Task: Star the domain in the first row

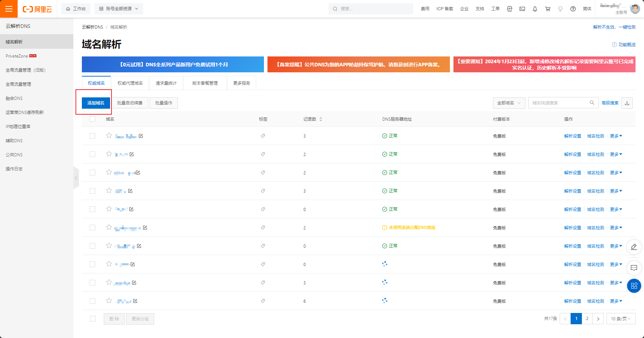Action: [x=109, y=135]
